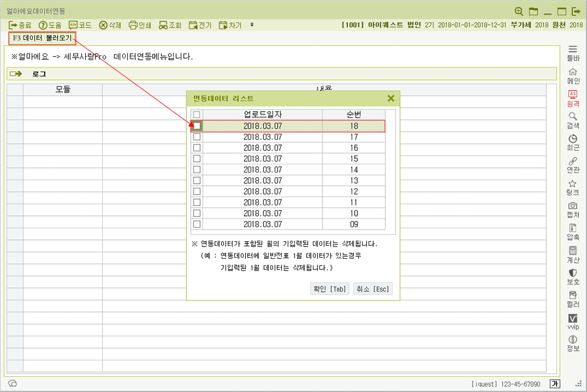Click the 압축 compress icon in sidebar
Screen dimensions: 587x392
(573, 232)
